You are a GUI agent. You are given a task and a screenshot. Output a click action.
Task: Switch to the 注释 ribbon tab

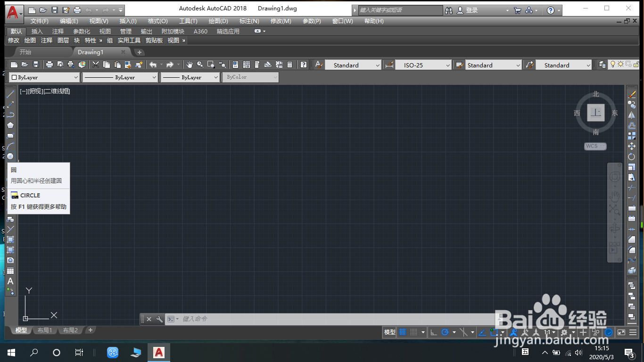58,31
